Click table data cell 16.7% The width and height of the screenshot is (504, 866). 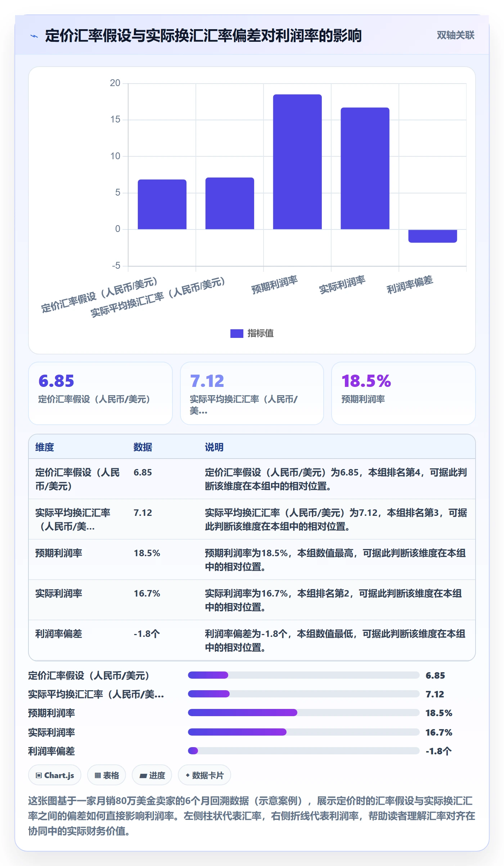[147, 593]
